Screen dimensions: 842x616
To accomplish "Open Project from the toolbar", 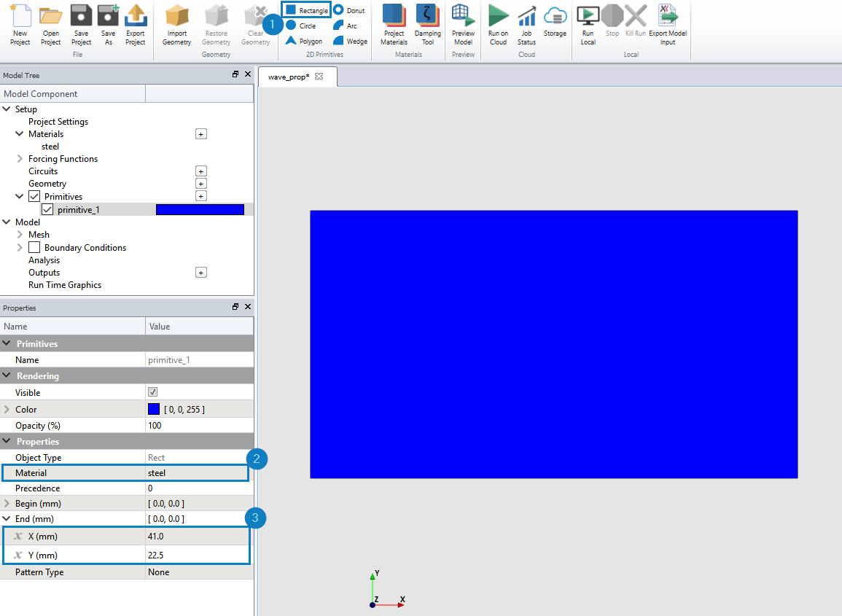I will (x=50, y=24).
